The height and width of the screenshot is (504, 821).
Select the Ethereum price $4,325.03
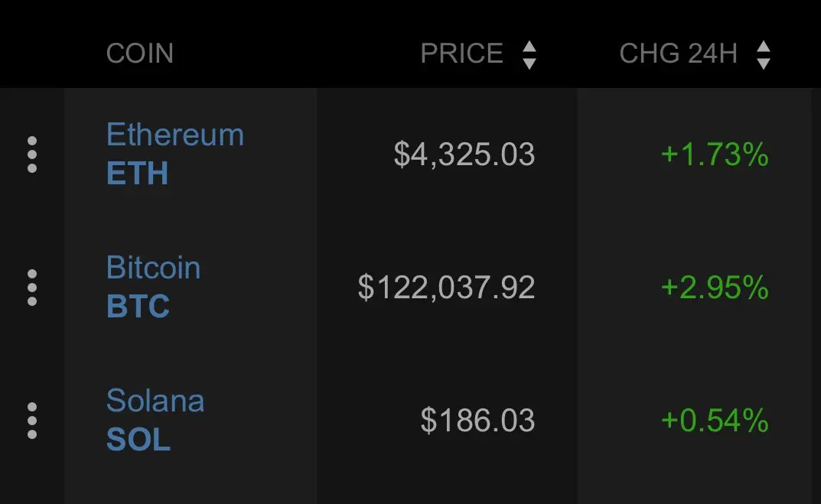click(464, 154)
